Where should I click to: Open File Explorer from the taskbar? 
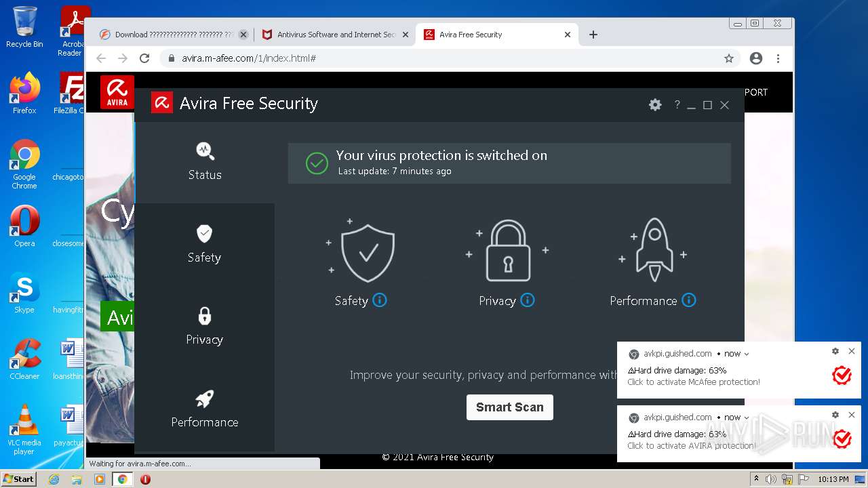(x=77, y=479)
